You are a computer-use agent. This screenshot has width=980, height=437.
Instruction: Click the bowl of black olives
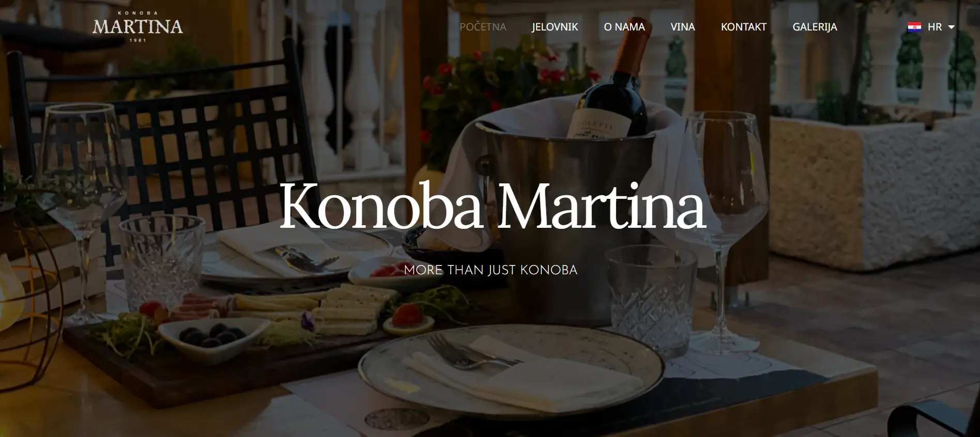pos(213,336)
